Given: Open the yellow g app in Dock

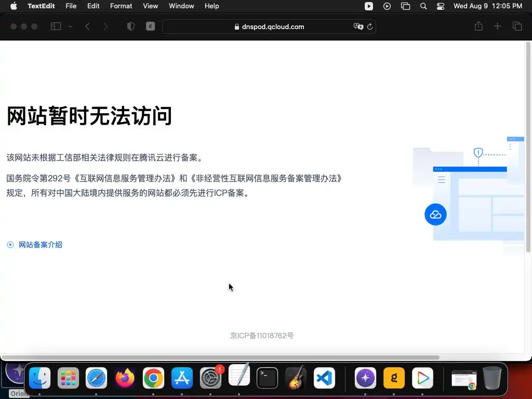Looking at the screenshot, I should coord(394,378).
